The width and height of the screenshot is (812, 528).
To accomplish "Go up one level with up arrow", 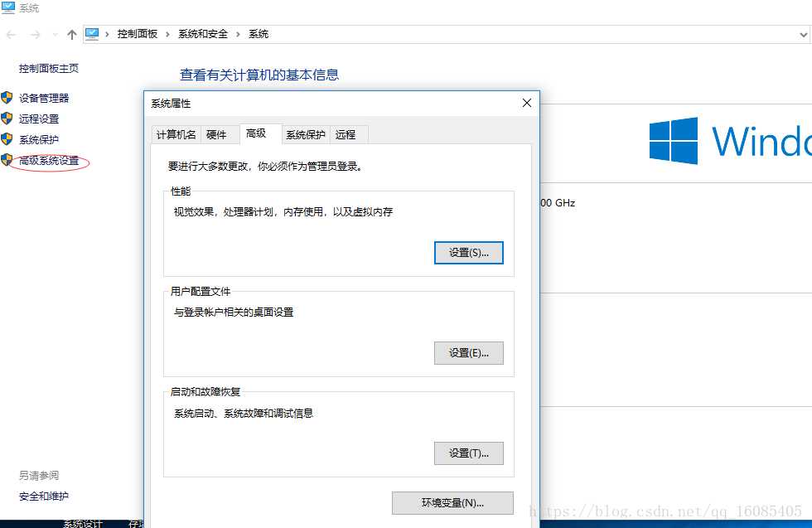I will (71, 35).
